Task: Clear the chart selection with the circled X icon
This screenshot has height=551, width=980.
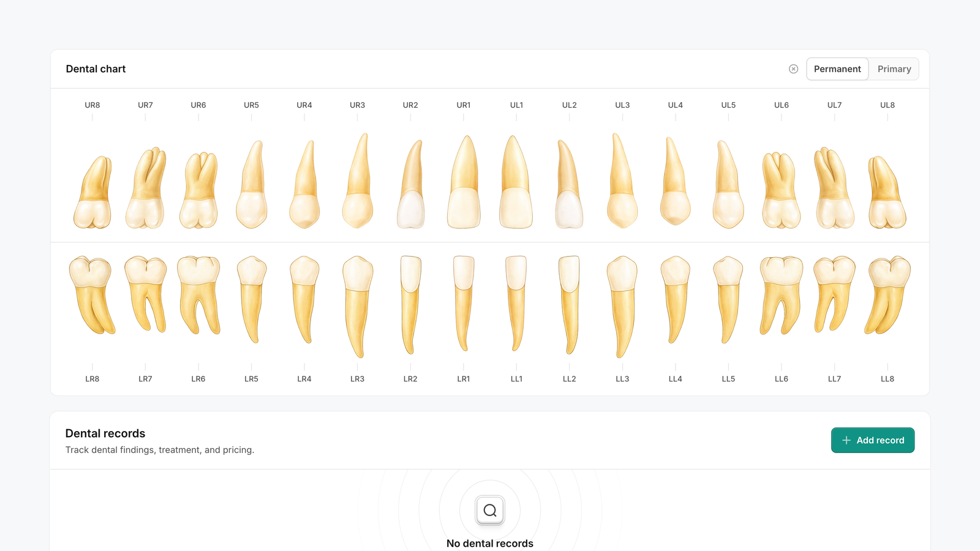Action: pyautogui.click(x=794, y=69)
